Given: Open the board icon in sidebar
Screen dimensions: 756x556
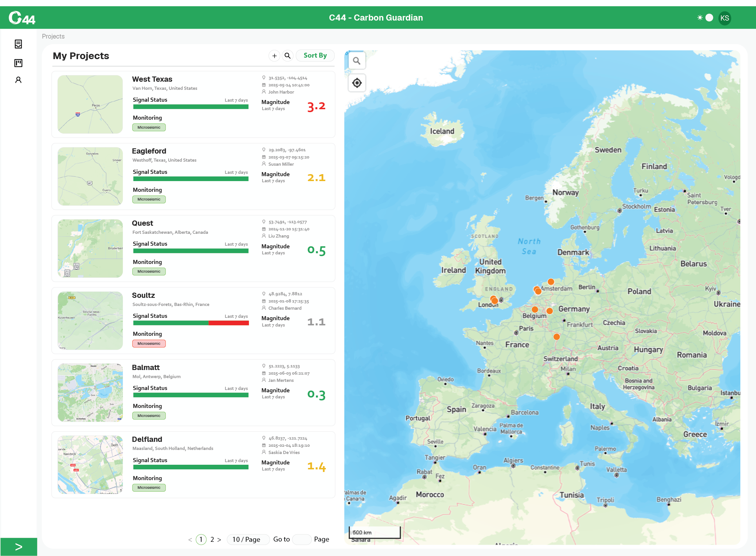Looking at the screenshot, I should (x=18, y=63).
